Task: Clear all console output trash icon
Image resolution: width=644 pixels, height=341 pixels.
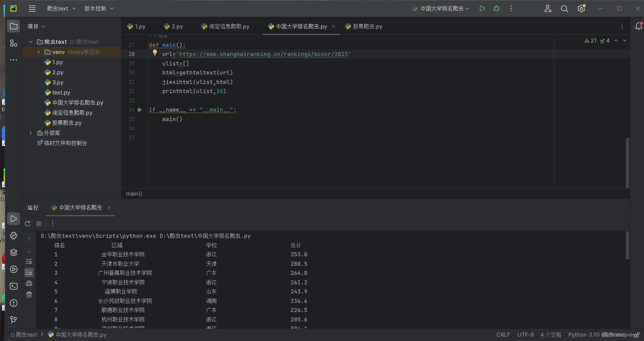Action: [29, 294]
